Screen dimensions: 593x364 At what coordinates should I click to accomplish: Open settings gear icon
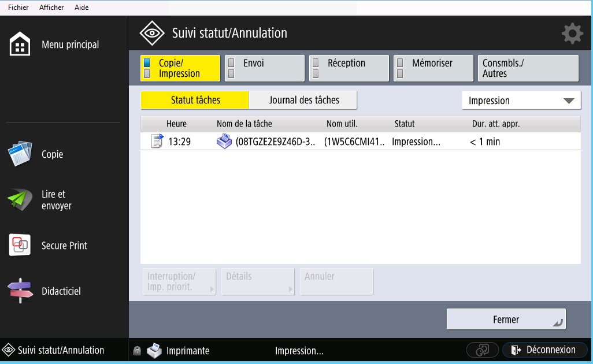[x=572, y=34]
